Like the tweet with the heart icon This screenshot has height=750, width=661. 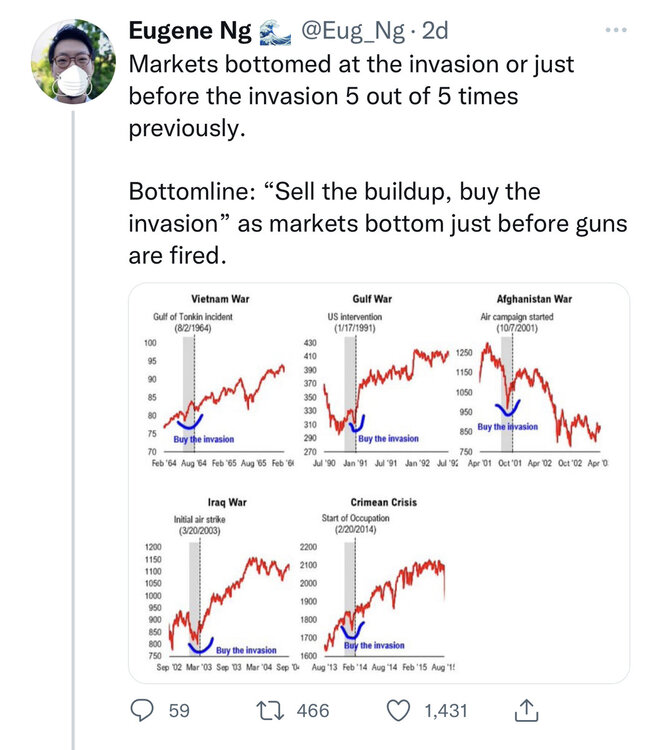[399, 710]
